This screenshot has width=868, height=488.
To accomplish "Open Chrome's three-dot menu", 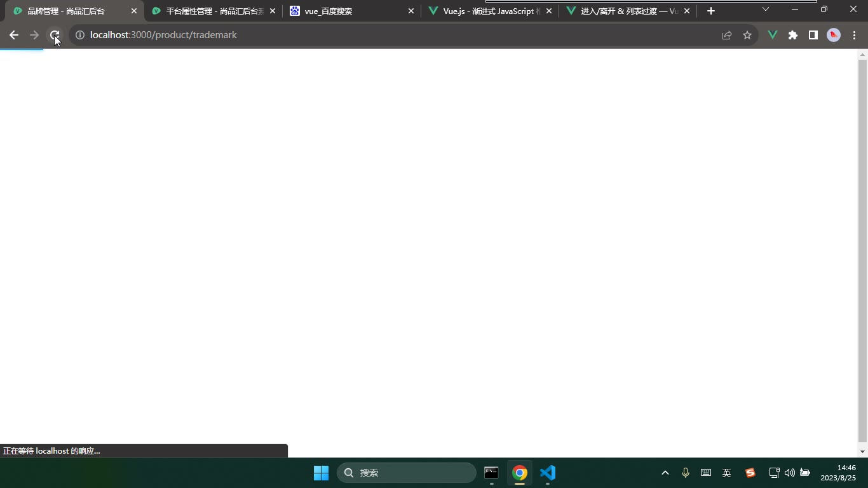I will coord(854,35).
